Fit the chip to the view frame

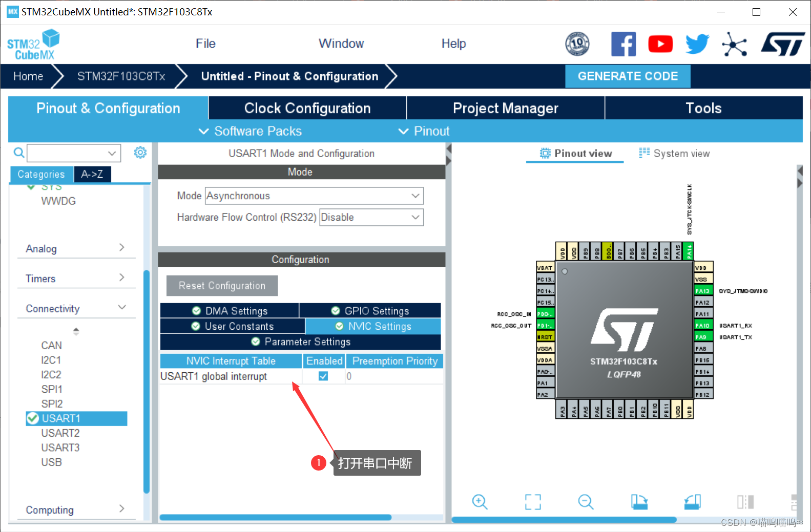(533, 502)
